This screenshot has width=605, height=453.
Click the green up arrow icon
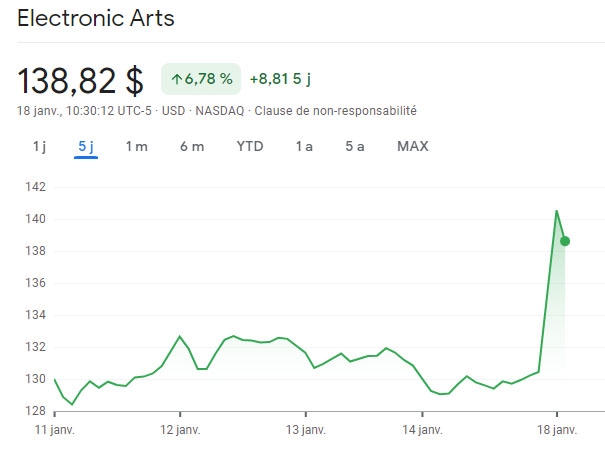point(177,79)
